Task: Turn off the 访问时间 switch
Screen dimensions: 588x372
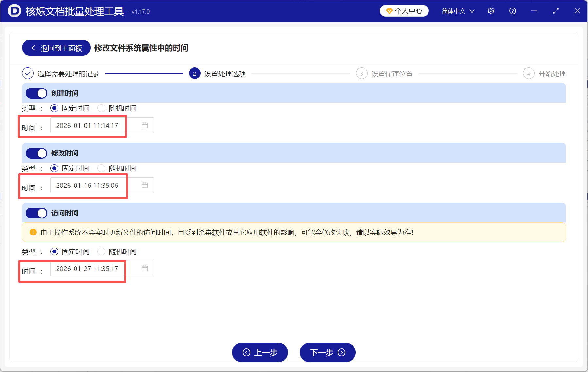Action: click(36, 213)
